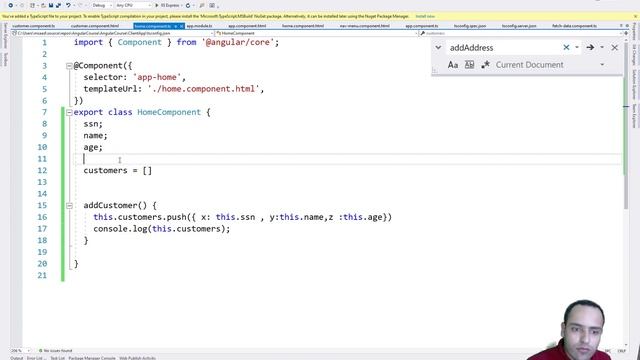Switch to app.component.html tab
Screen dimensions: 640x360
pyautogui.click(x=247, y=26)
